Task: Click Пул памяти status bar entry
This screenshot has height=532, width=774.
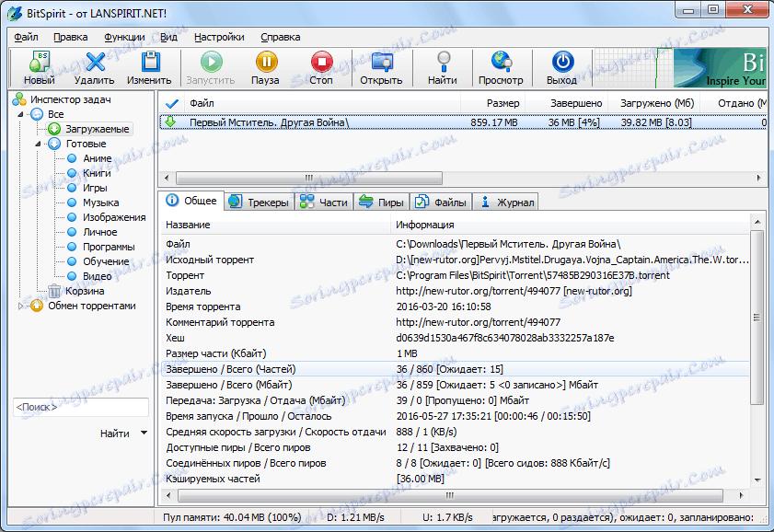Action: 232,517
